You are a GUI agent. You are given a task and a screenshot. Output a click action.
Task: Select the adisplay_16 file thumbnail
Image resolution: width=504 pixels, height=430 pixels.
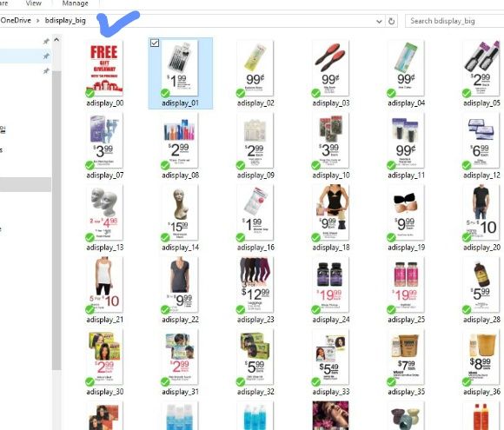click(255, 212)
